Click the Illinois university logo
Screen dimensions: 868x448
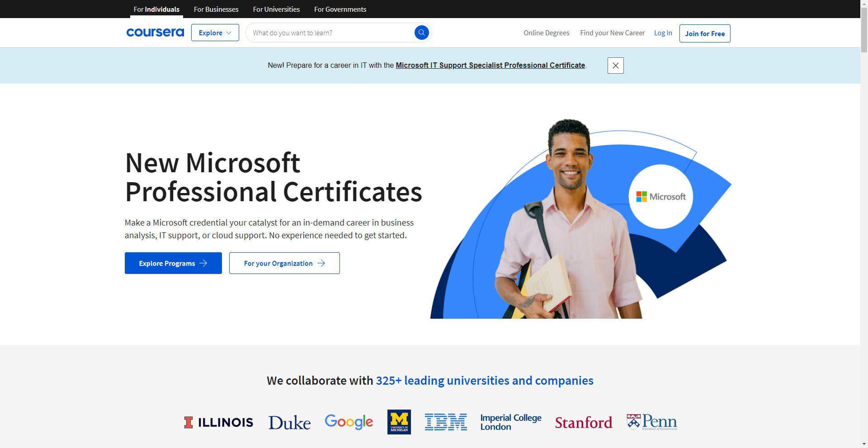pos(218,422)
